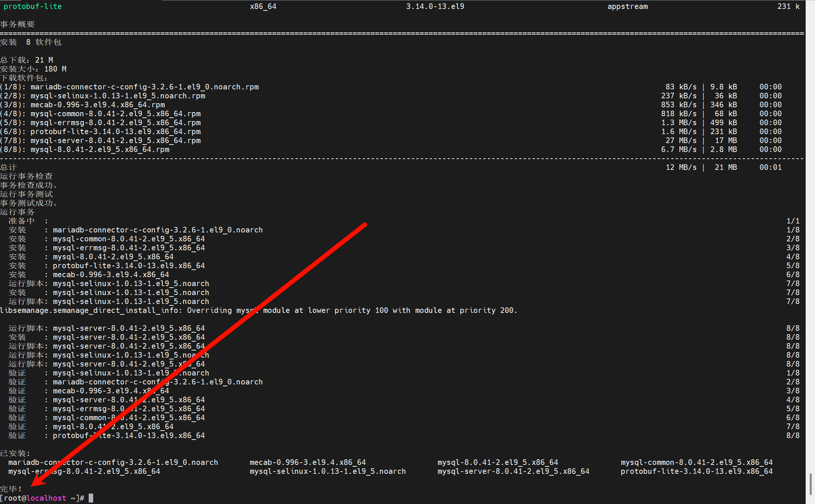The image size is (815, 504).
Task: Select the 总下载: 21 M line
Action: [26, 60]
